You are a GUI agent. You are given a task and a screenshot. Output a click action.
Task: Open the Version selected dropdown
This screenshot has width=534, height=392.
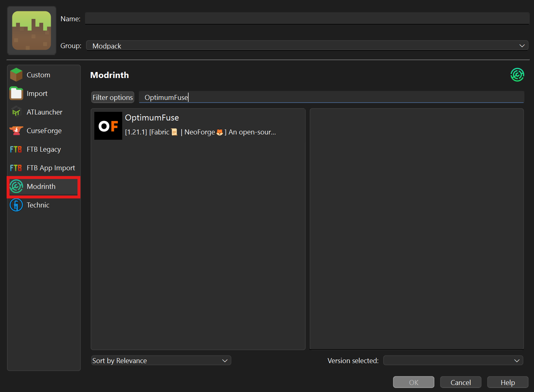[x=453, y=360]
